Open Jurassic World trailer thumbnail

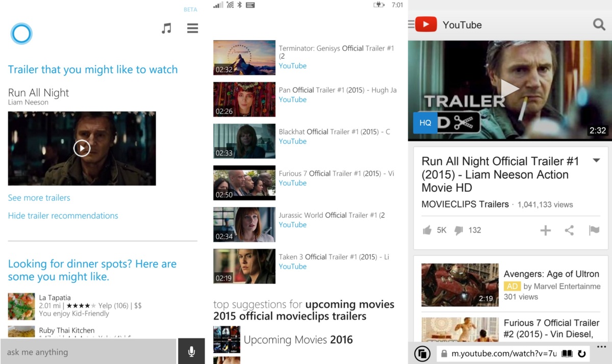point(244,225)
